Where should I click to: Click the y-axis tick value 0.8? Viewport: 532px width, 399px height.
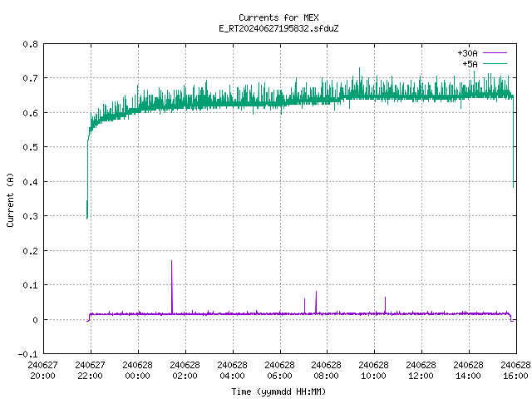(x=30, y=44)
